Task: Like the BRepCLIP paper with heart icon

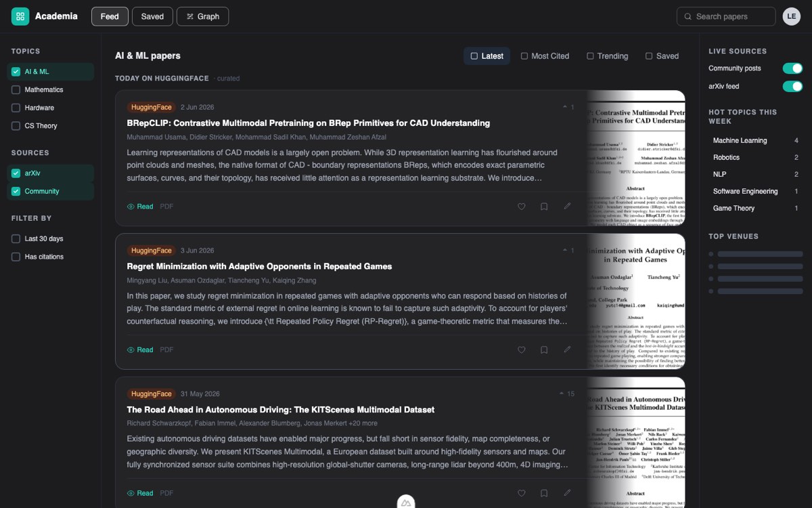Action: click(x=522, y=207)
